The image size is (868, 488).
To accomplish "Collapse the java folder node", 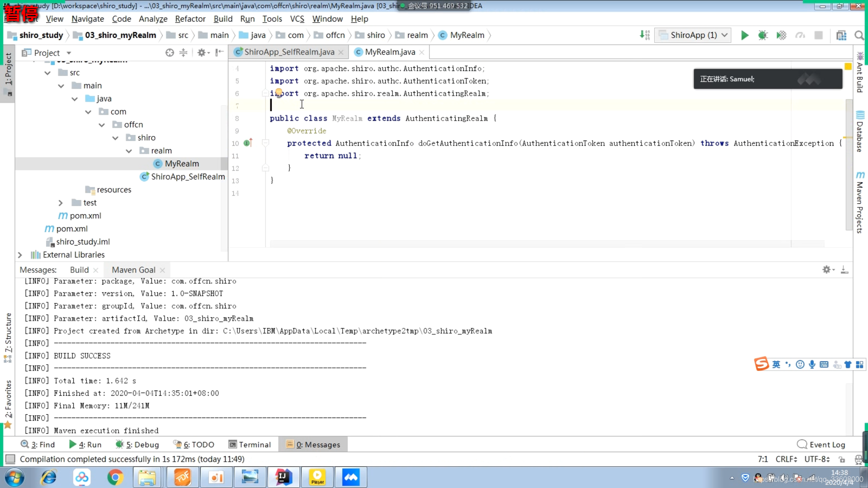I will pos(75,99).
